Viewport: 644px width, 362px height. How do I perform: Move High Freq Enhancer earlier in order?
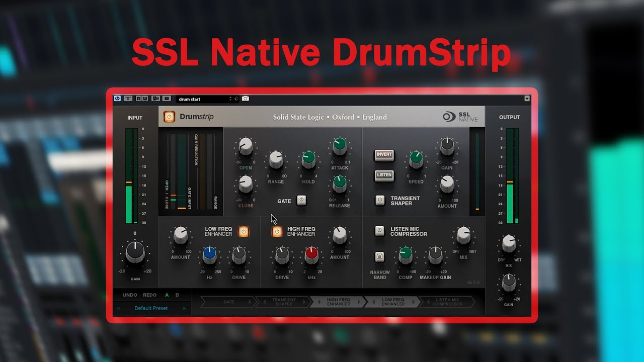319,302
